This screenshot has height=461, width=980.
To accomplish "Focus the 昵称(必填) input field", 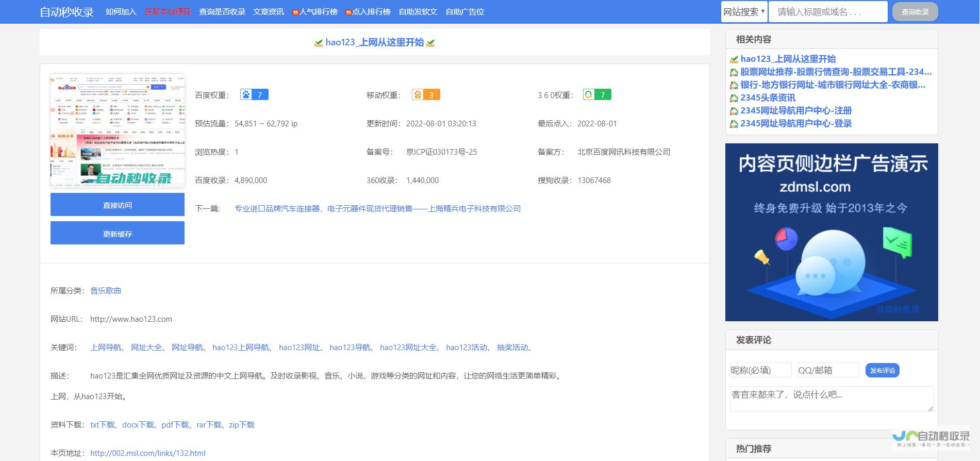I will 760,370.
